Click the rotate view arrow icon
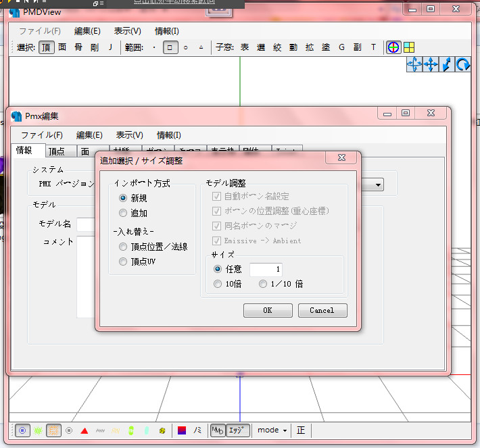Screen dimensions: 480x448 coord(462,65)
